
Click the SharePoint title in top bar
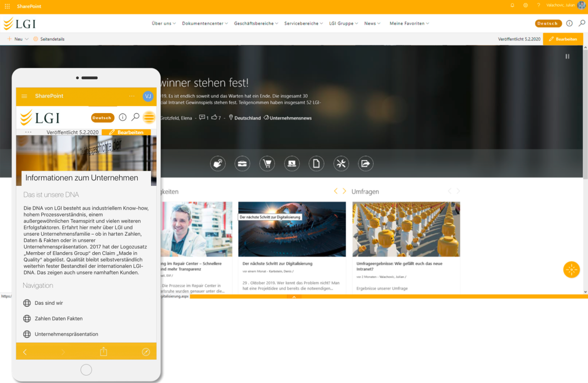(x=29, y=6)
